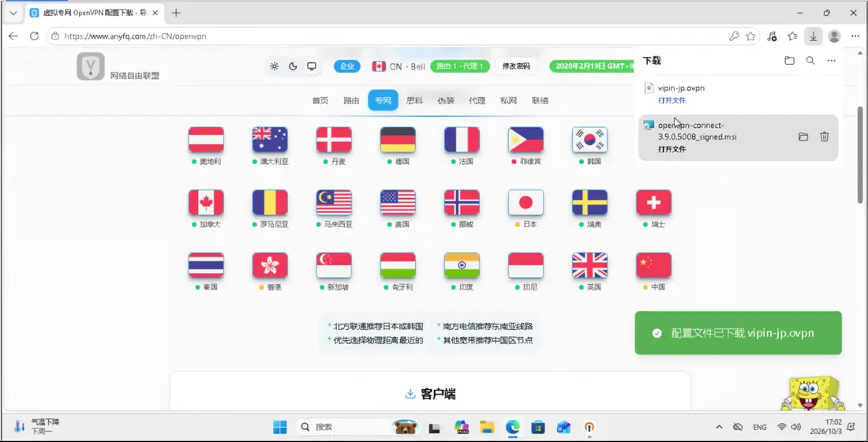Choose the China (中国) flag
The height and width of the screenshot is (442, 868).
(x=654, y=265)
